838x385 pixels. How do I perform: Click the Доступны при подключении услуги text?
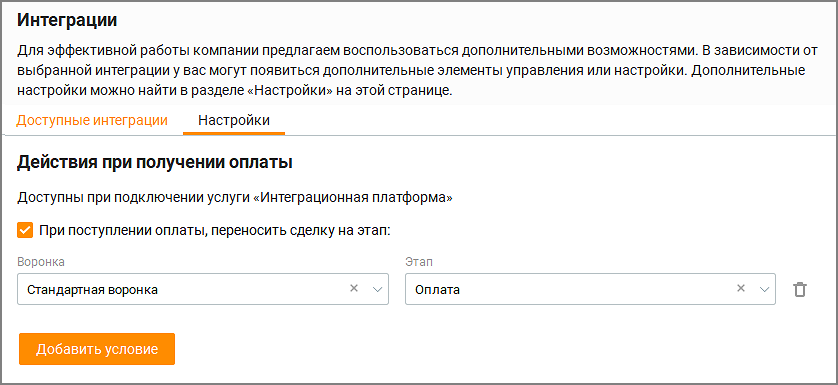point(235,198)
